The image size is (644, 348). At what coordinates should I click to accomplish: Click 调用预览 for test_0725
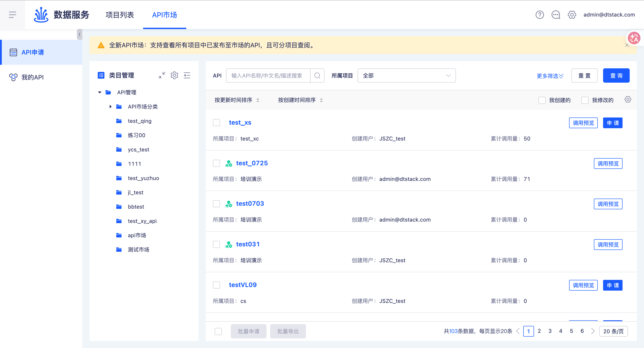pos(608,164)
